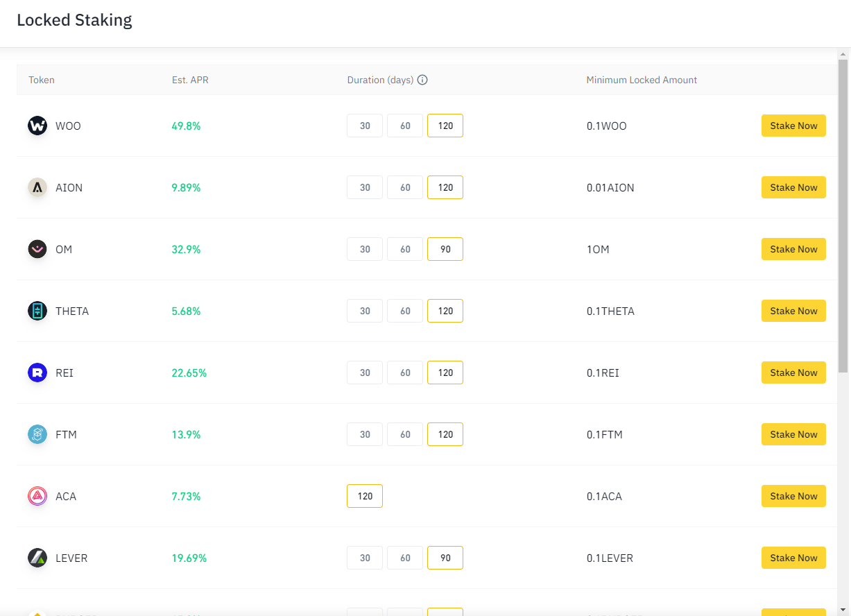This screenshot has width=851, height=616.
Task: Click the 13.9% APR value
Action: pyautogui.click(x=186, y=434)
